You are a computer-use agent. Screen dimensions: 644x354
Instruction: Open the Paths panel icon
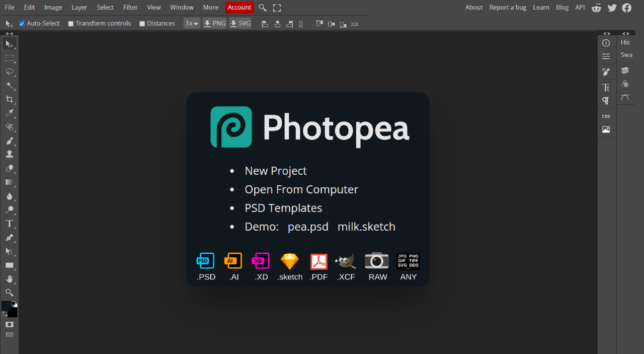(625, 97)
